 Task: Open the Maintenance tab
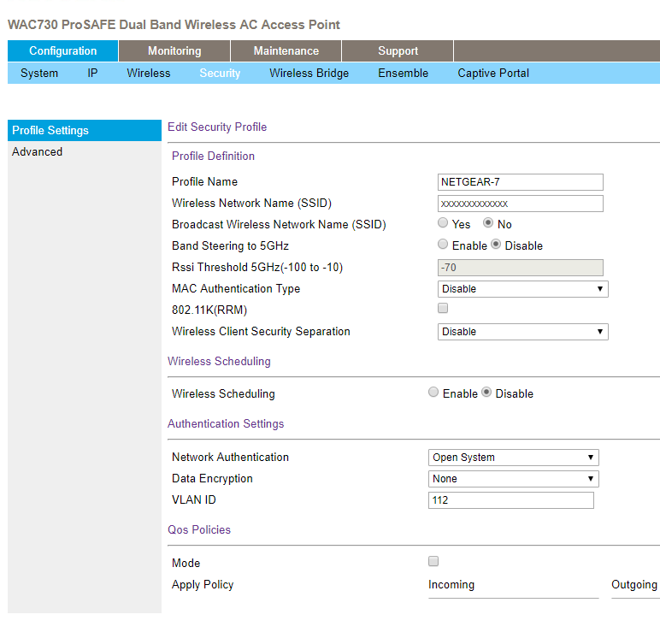tap(286, 51)
